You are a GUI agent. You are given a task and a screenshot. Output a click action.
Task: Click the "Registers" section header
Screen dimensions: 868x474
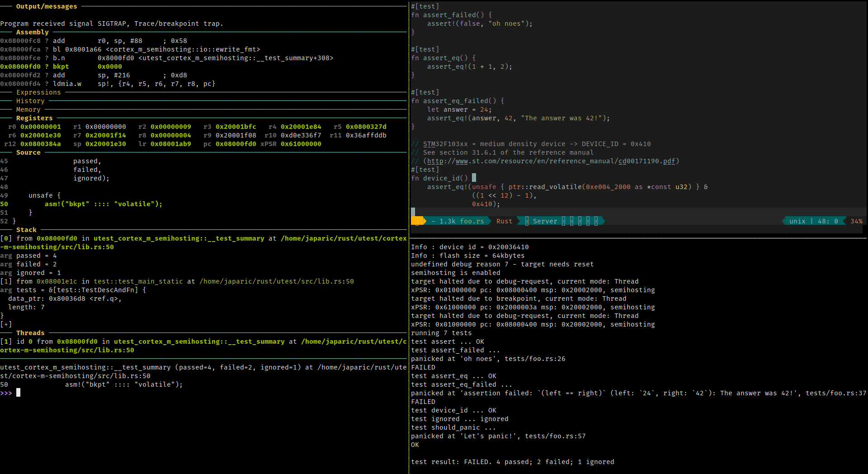[34, 118]
